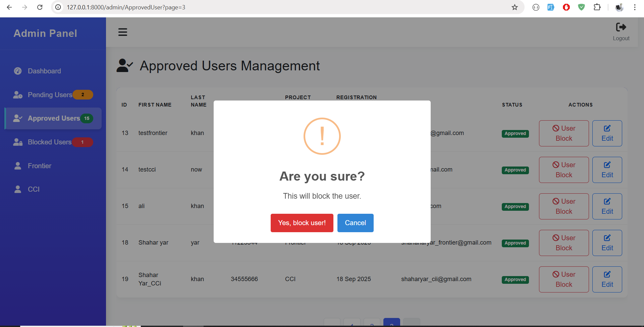The image size is (644, 327).
Task: Cancel the block user dialog
Action: coord(355,223)
